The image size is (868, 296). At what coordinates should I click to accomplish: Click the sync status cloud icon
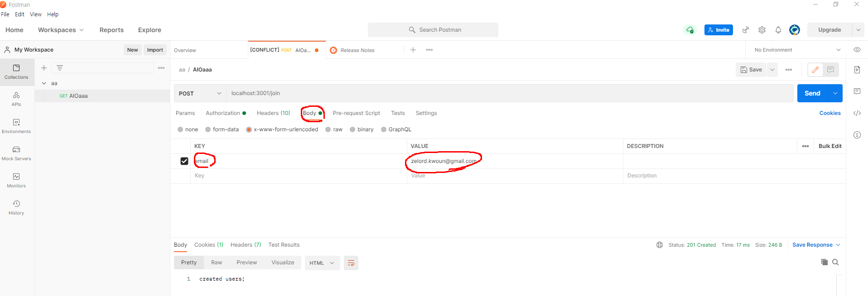(x=690, y=30)
